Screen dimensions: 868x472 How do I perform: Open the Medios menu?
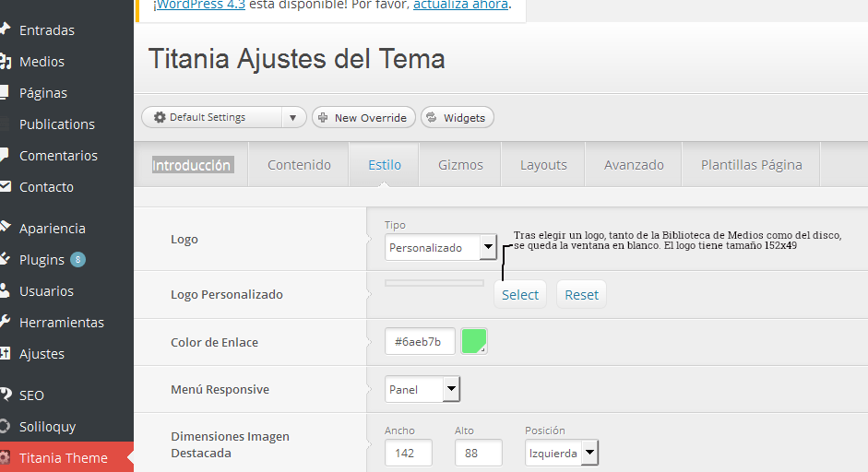click(x=42, y=62)
